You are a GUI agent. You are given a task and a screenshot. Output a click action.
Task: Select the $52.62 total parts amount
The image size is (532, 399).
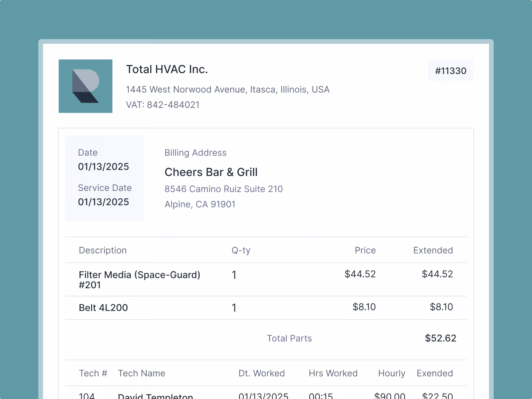440,338
